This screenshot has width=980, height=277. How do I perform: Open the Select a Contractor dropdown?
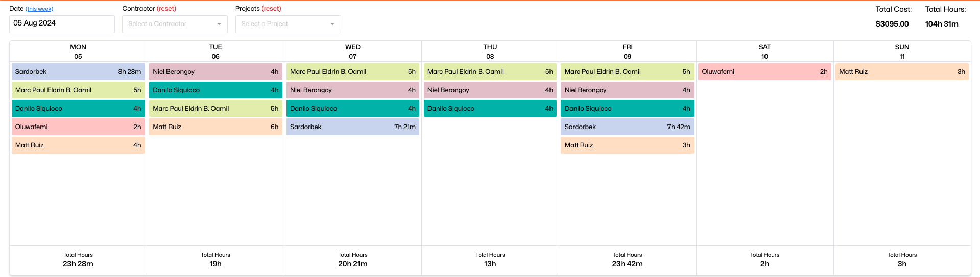[169, 24]
